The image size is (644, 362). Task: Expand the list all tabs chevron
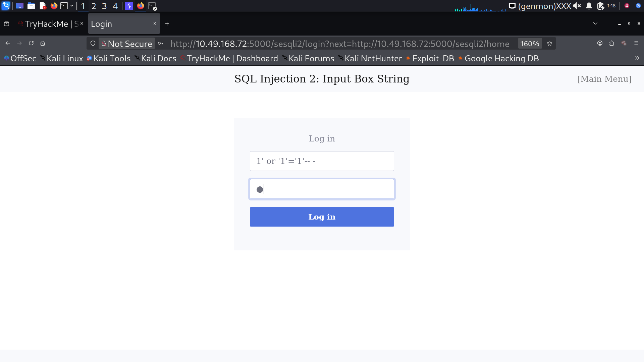point(595,23)
